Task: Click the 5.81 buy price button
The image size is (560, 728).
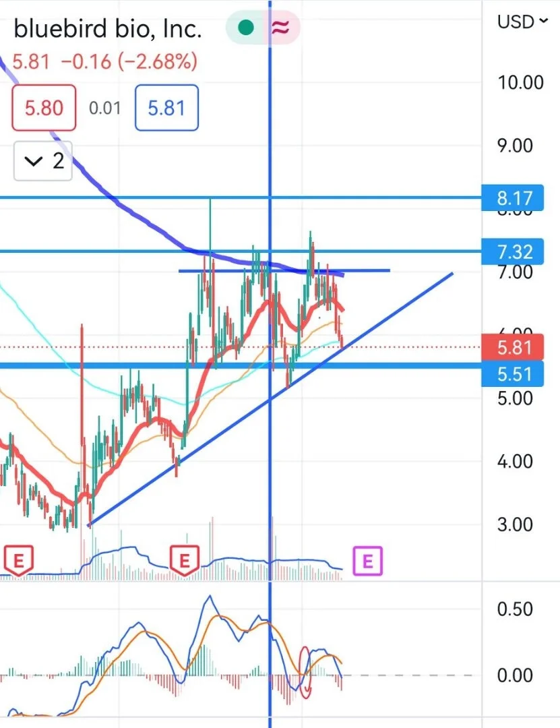Action: [x=166, y=108]
